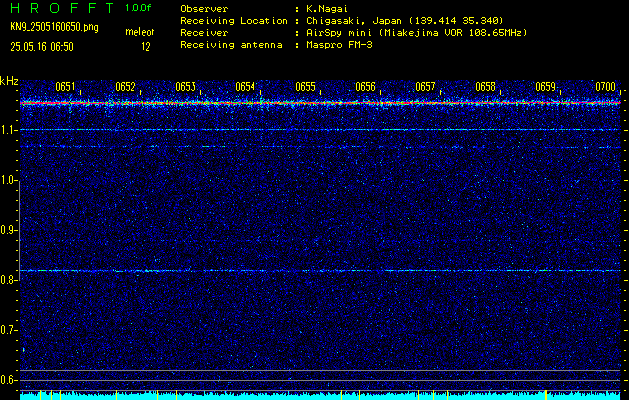This screenshot has width=629, height=400.
Task: Click the file name KN9_2505160650.png
Action: point(54,27)
